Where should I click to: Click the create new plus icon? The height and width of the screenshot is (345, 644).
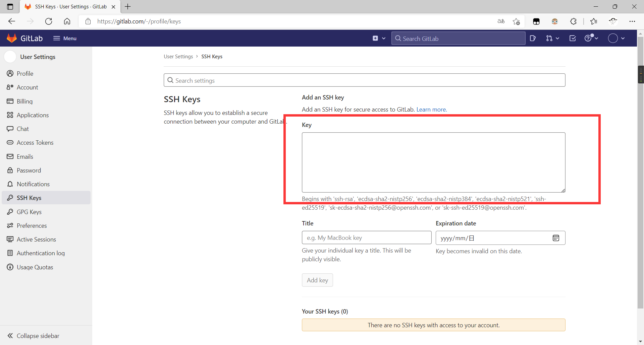pos(375,38)
